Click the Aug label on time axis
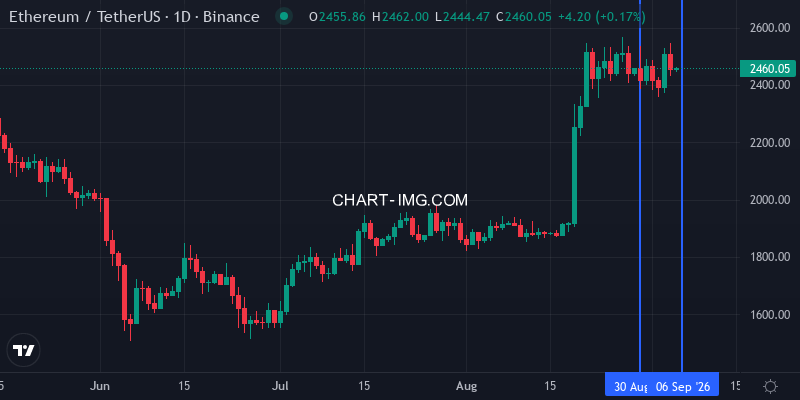Image resolution: width=800 pixels, height=400 pixels. pyautogui.click(x=466, y=386)
